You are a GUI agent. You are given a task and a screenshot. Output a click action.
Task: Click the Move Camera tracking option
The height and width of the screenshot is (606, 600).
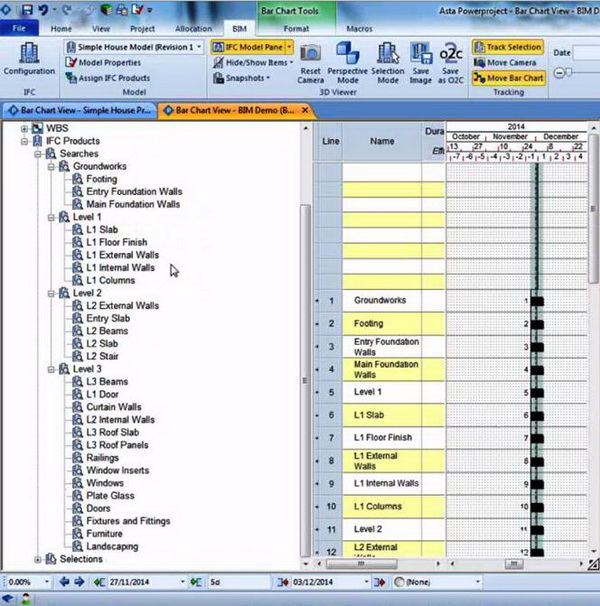505,63
